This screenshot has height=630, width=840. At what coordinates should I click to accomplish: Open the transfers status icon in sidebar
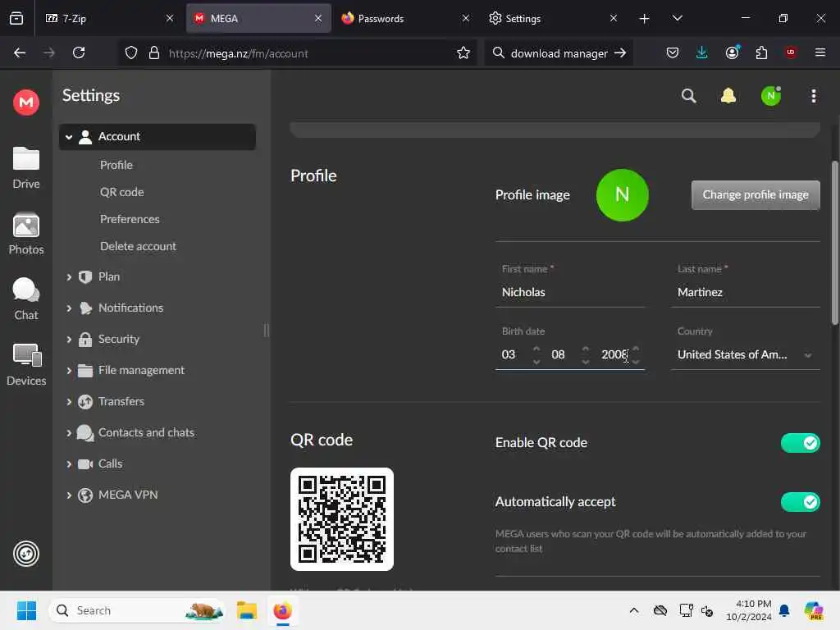click(26, 554)
